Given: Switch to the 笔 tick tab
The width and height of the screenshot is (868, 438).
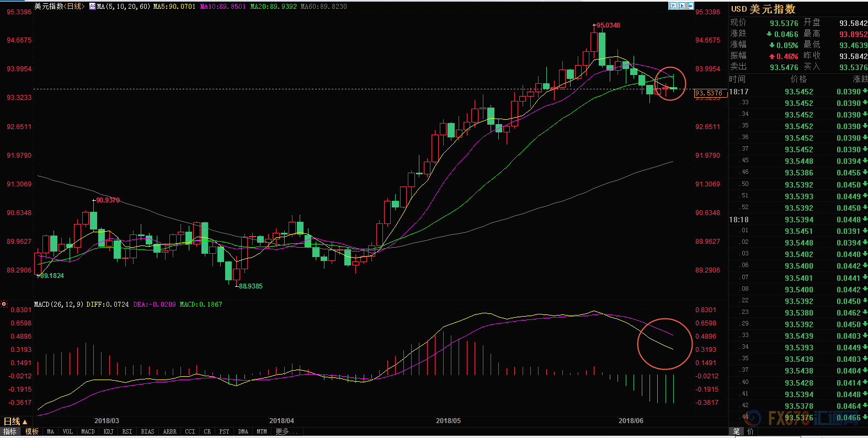Looking at the screenshot, I should 736,431.
